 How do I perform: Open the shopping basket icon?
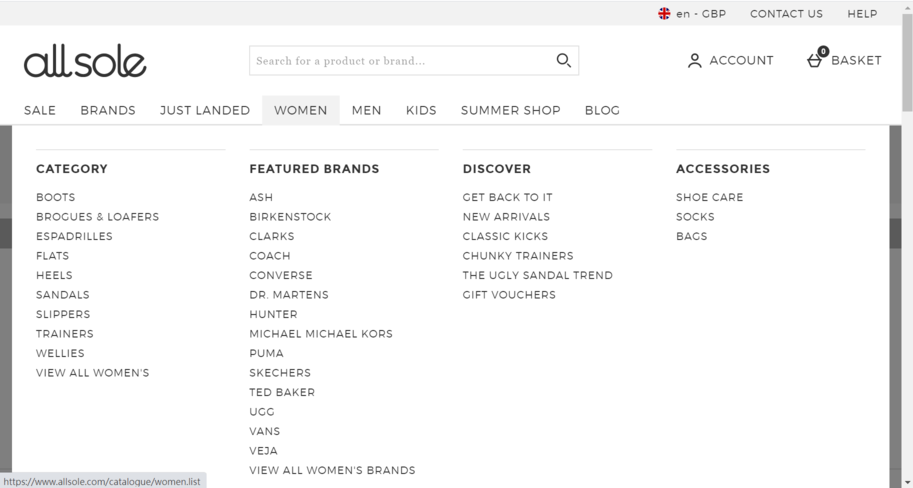pyautogui.click(x=815, y=59)
